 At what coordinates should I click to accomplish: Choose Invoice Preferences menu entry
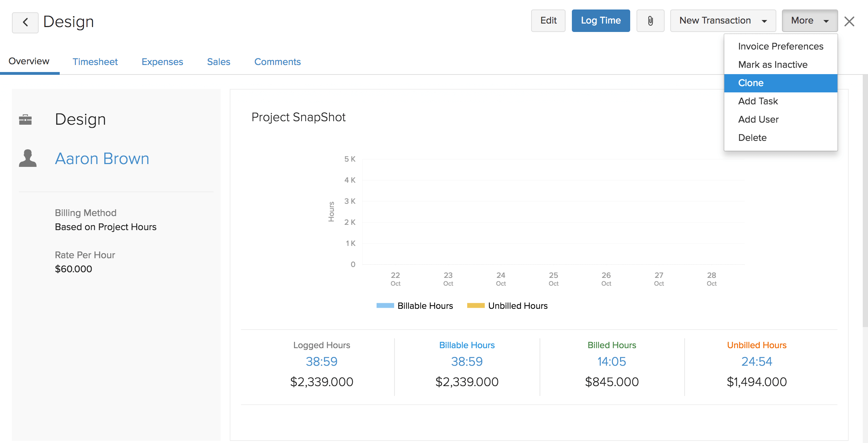780,46
